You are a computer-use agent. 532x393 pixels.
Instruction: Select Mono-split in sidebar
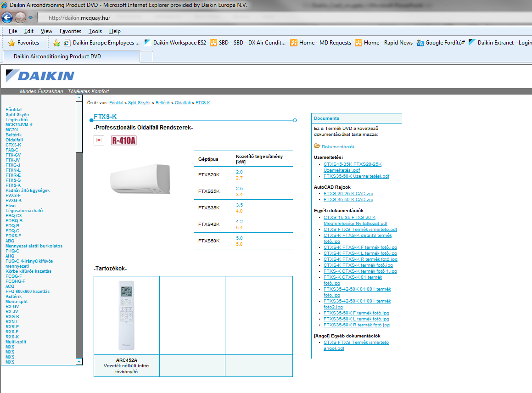pyautogui.click(x=17, y=301)
